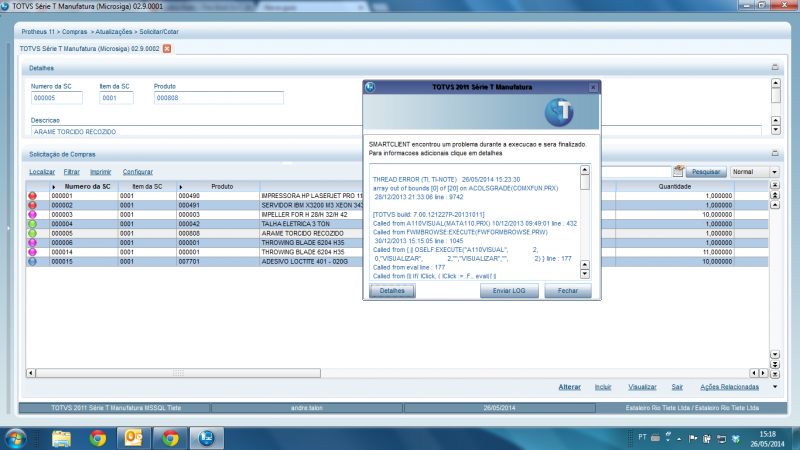Viewport: 800px width, 450px height.
Task: Click Solicitar/Cotar in the breadcrumb
Action: pos(159,32)
